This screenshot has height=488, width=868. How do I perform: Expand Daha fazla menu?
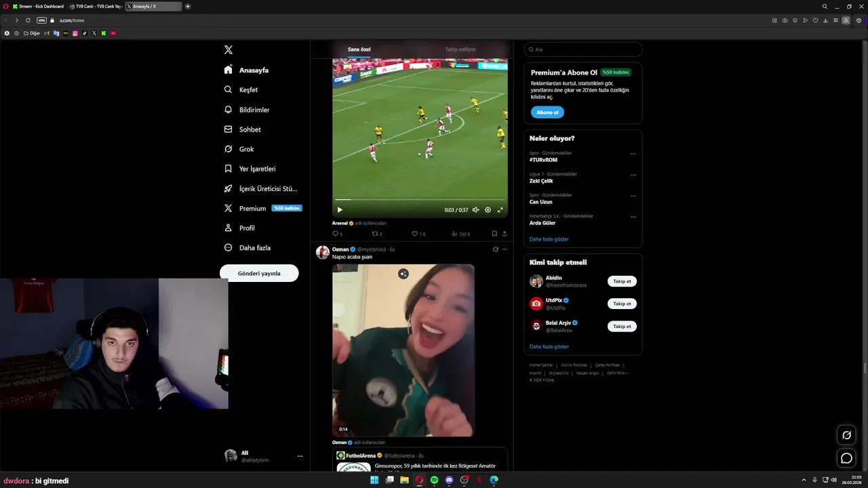(x=248, y=247)
